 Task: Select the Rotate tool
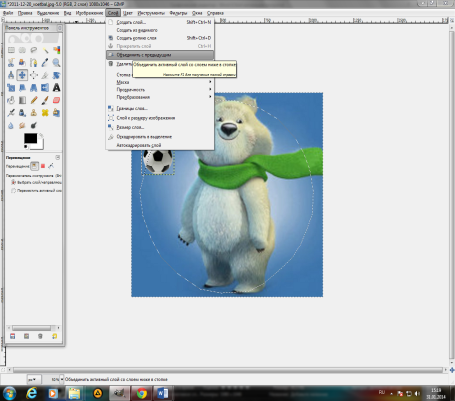56,75
